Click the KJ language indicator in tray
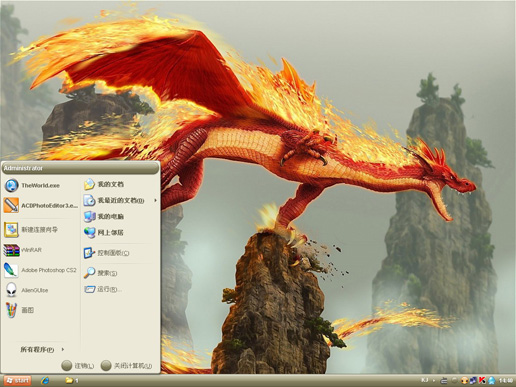 (425, 380)
